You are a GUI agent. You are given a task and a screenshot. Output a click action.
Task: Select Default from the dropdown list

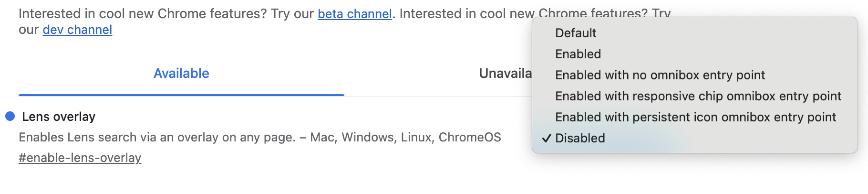[x=576, y=33]
